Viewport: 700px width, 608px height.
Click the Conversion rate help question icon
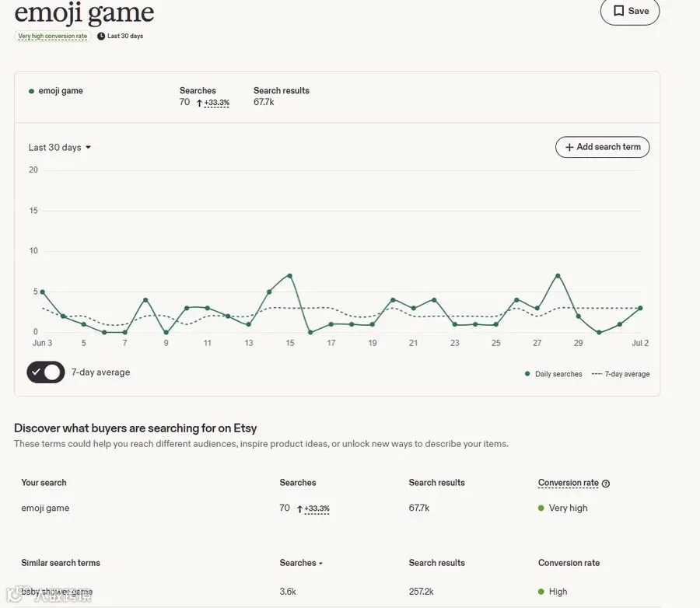pyautogui.click(x=606, y=484)
